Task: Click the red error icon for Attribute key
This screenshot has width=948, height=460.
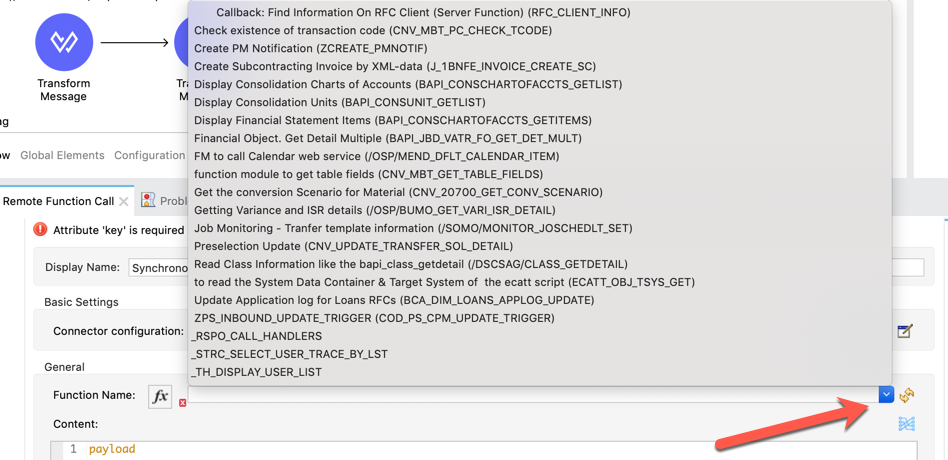Action: (40, 229)
